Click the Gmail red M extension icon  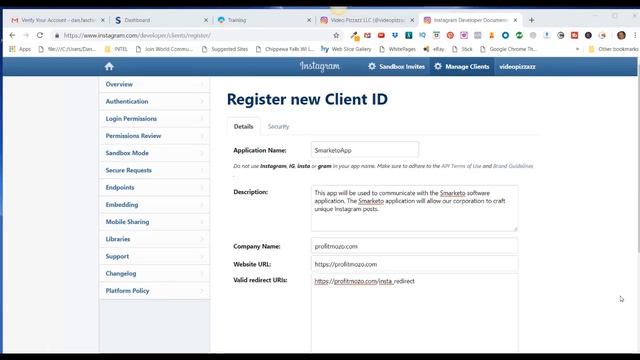click(367, 36)
